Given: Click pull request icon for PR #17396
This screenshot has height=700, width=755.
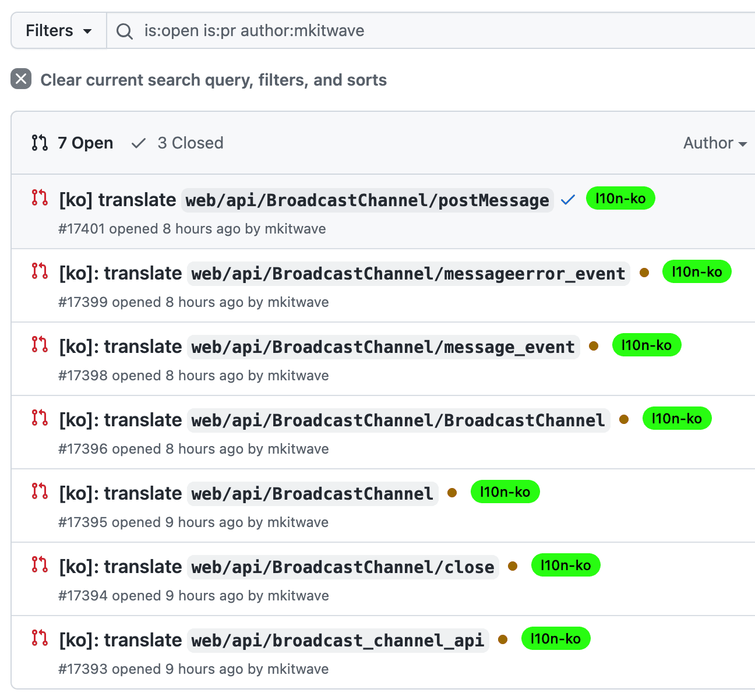Looking at the screenshot, I should (x=40, y=418).
